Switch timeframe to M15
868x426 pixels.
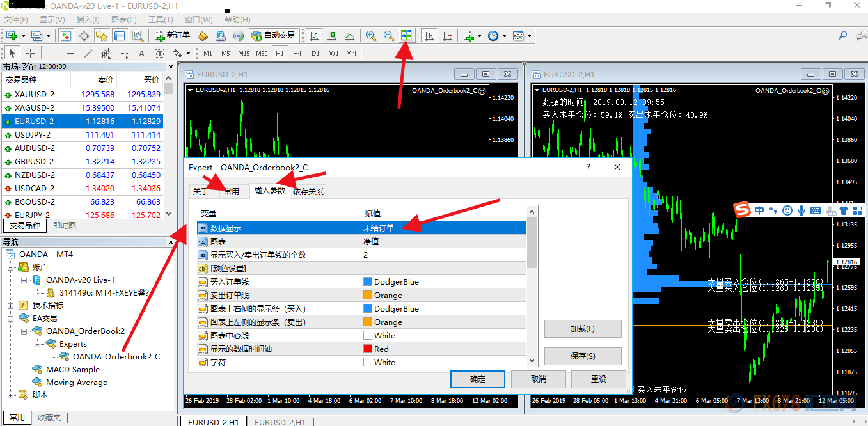point(244,53)
